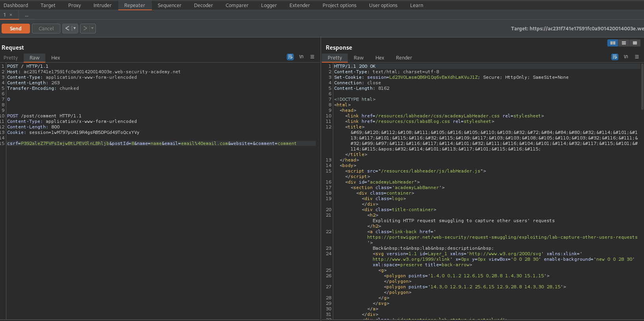Select top-bottom split layout icon
644x321 pixels.
624,43
